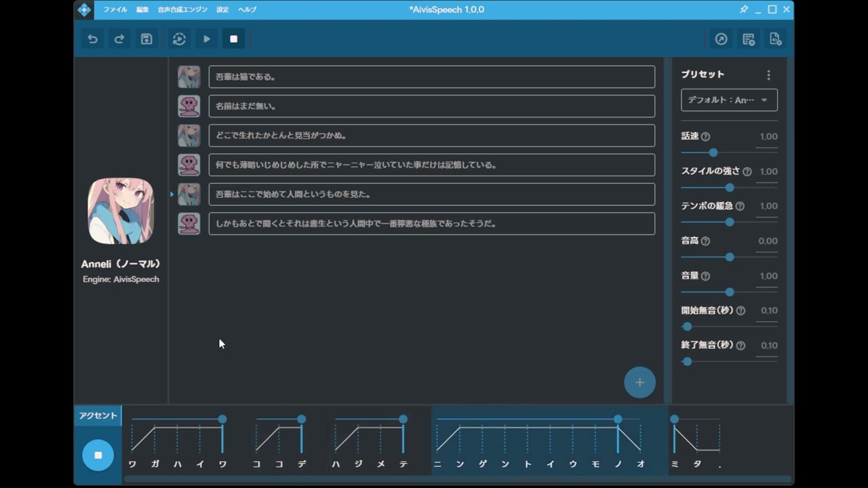Open the ヘルプ menu
The image size is (868, 488).
247,9
